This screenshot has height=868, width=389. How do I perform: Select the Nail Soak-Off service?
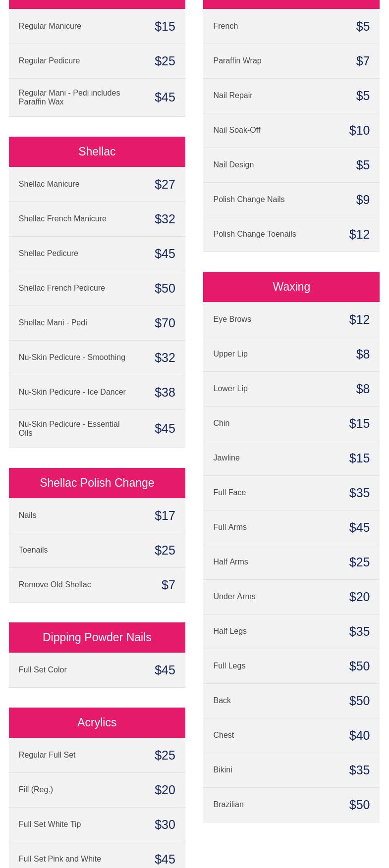tap(291, 130)
